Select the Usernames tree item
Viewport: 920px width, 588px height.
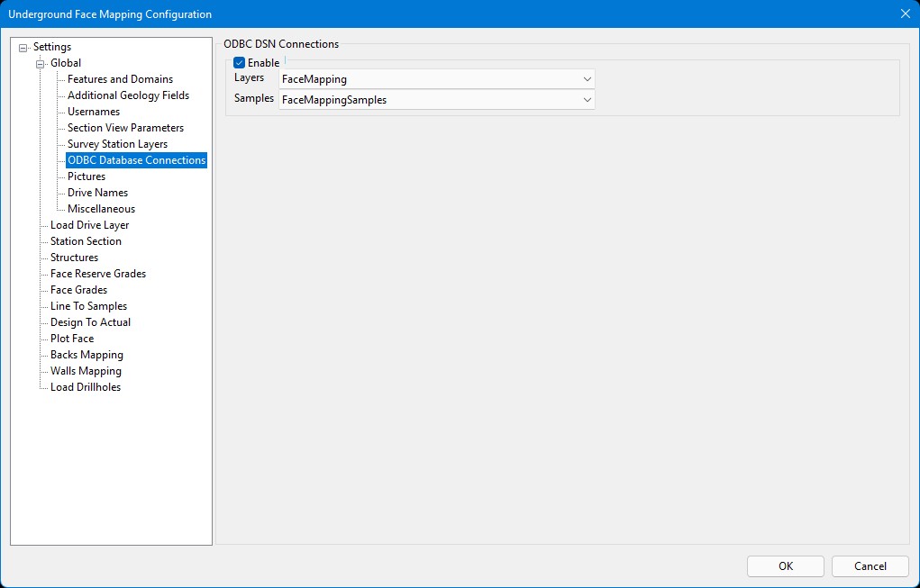coord(94,112)
